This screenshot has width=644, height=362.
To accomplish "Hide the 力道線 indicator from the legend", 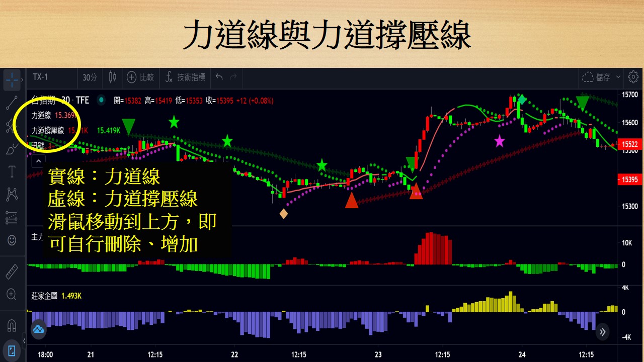I will tap(42, 115).
